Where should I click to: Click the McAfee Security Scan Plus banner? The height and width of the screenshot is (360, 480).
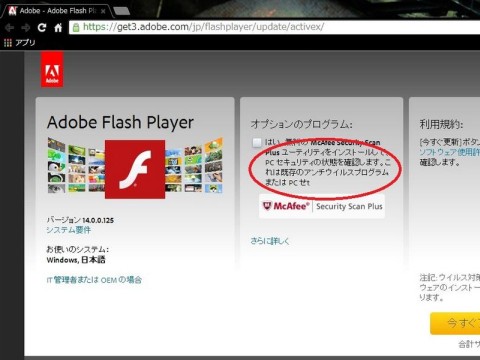coord(322,206)
